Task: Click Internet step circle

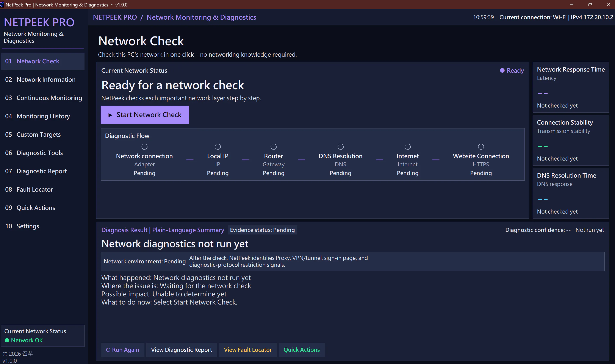Action: 407,147
